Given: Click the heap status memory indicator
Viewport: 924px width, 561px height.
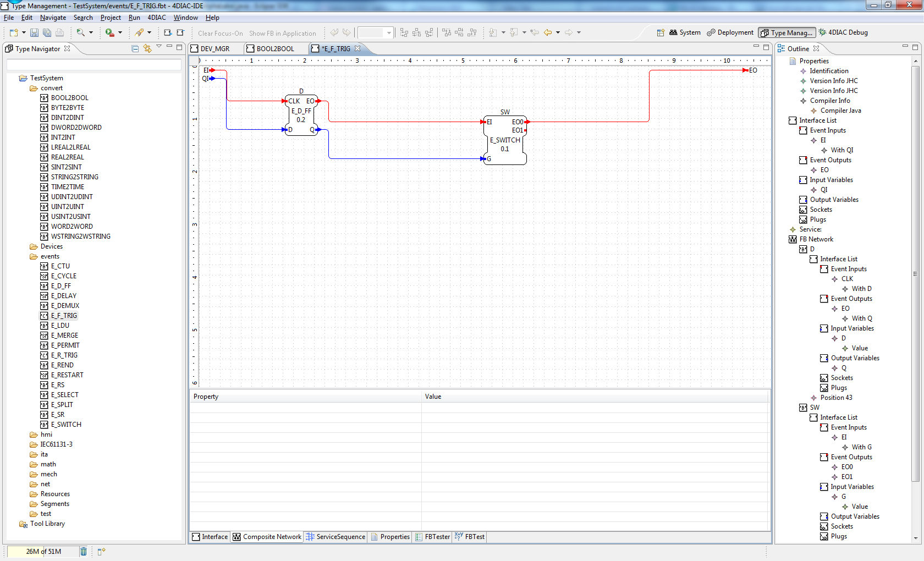Looking at the screenshot, I should (42, 552).
